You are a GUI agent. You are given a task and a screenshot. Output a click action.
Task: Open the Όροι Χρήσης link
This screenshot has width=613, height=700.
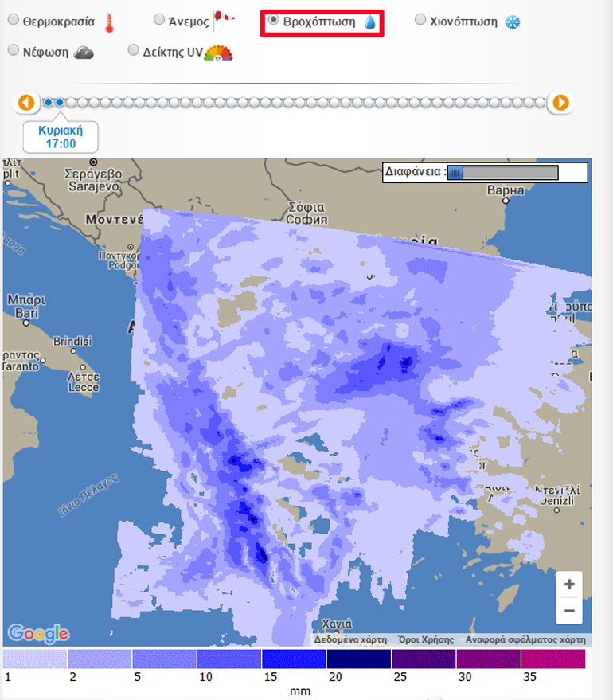click(x=428, y=639)
